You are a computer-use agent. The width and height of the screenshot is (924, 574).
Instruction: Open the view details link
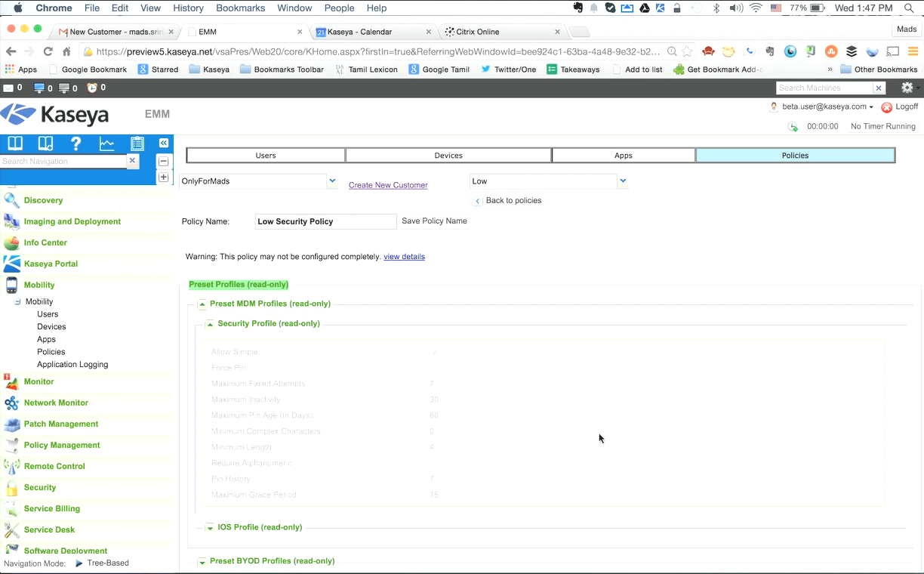tap(404, 257)
